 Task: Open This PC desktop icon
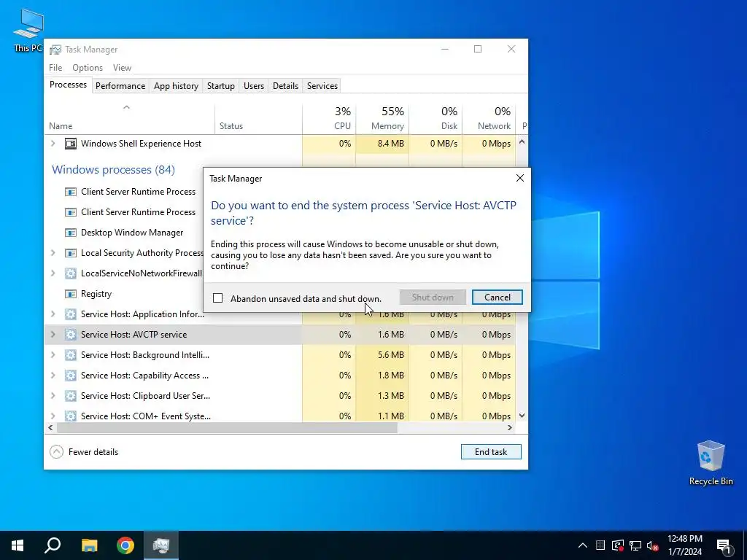point(28,31)
